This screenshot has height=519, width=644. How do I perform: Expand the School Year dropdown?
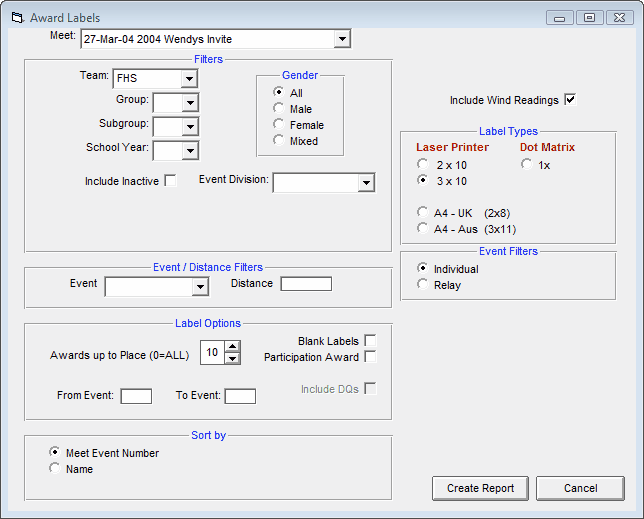click(x=189, y=150)
